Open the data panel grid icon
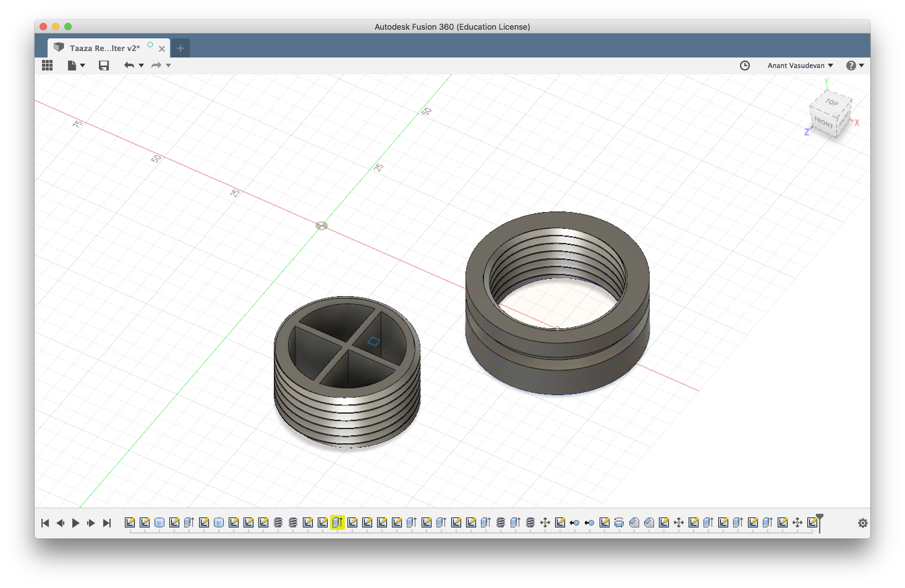Screen dimensions: 905x588 click(x=47, y=66)
